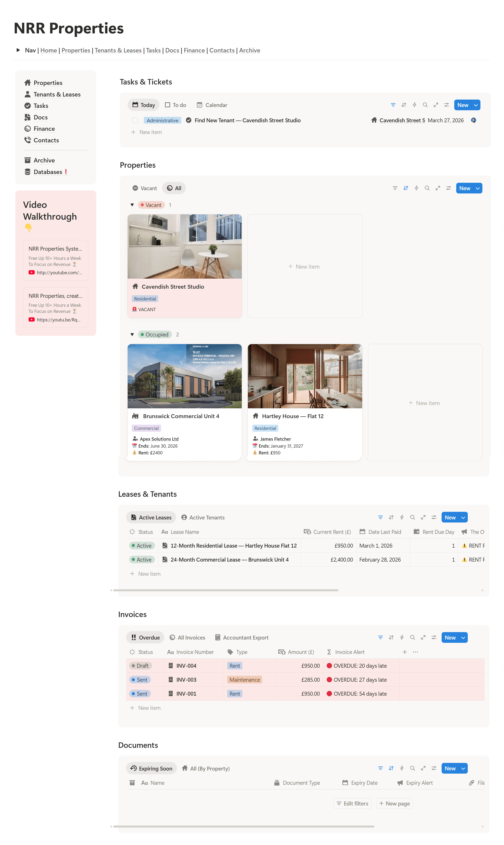
Task: Click the automations lightning icon in Invoices toolbar
Action: click(x=402, y=638)
